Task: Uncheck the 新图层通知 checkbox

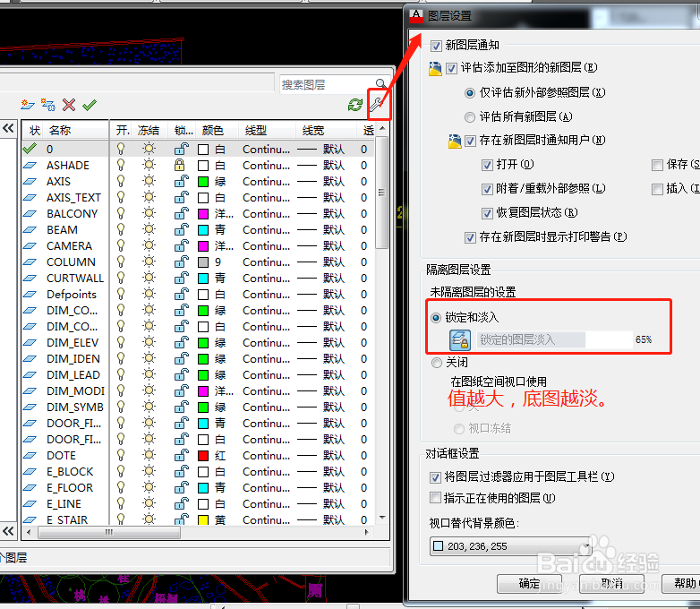Action: pyautogui.click(x=436, y=46)
